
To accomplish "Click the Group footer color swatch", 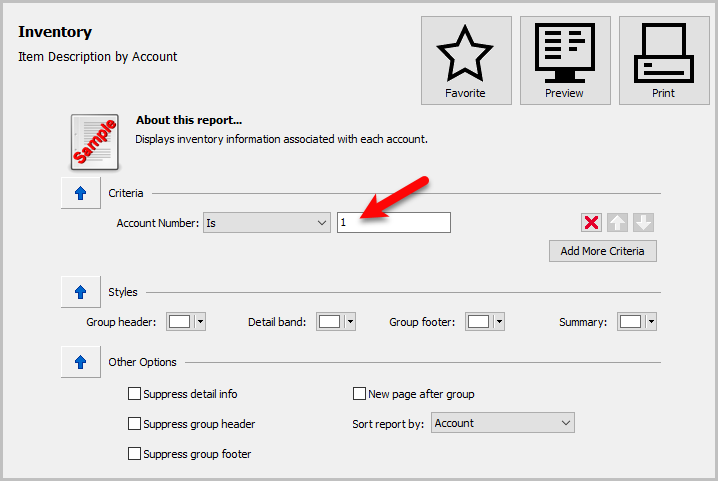I will tap(479, 322).
